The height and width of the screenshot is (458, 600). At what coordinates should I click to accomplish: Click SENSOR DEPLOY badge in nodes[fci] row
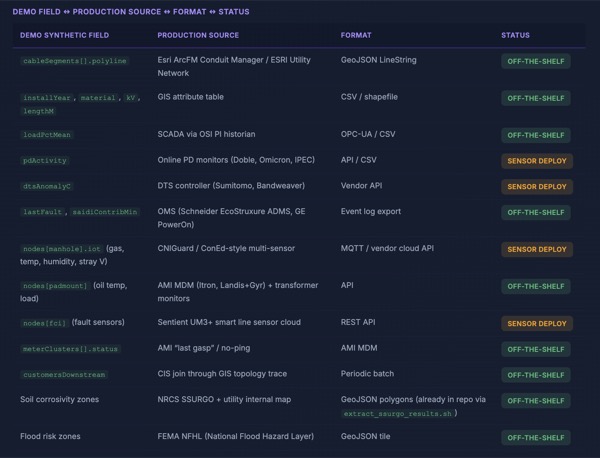537,324
